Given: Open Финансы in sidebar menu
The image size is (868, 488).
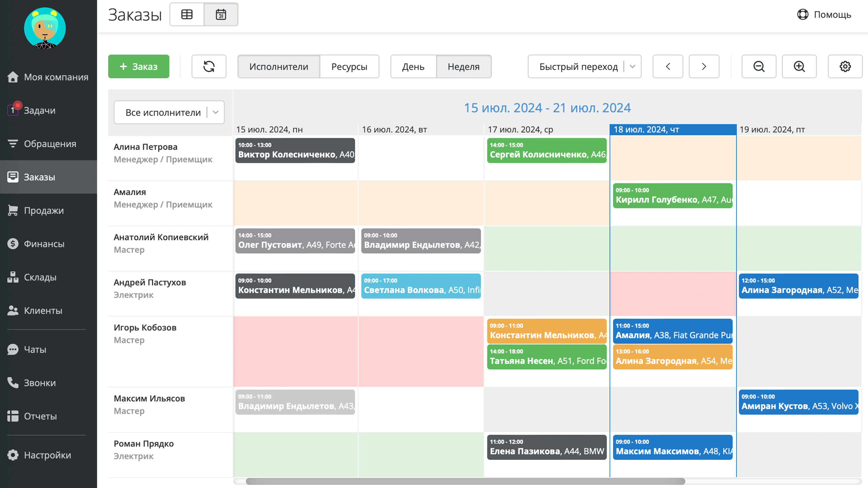Looking at the screenshot, I should [44, 244].
